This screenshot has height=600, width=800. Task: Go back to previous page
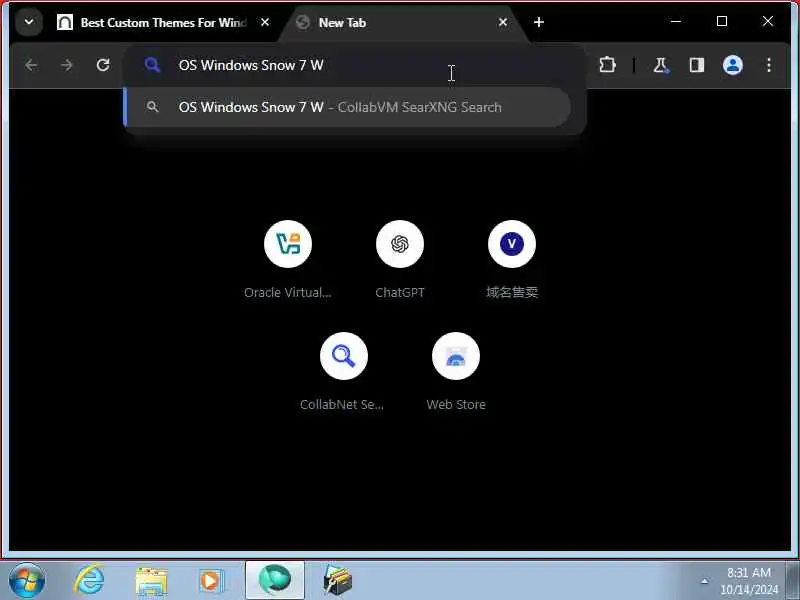point(31,65)
